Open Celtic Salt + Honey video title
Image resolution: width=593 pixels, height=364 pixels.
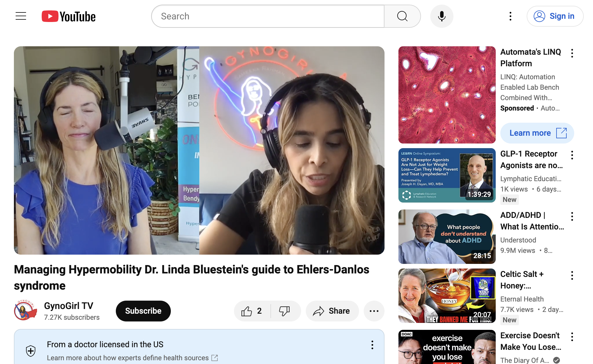click(x=522, y=280)
